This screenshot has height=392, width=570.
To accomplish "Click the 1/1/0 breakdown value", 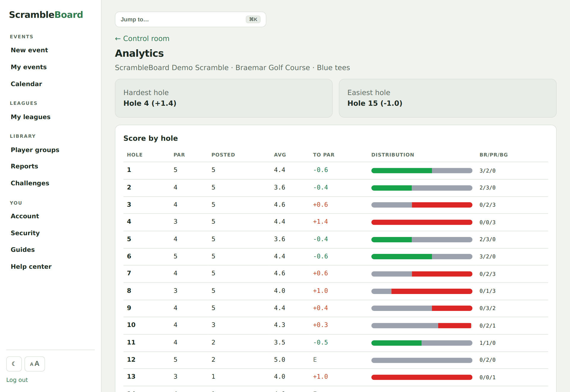I will point(487,343).
